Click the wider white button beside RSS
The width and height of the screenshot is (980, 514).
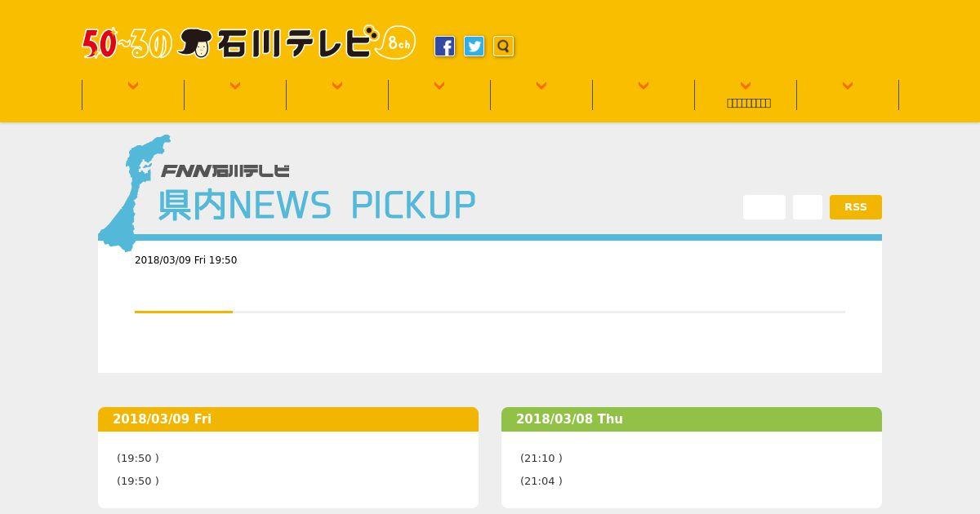[x=764, y=207]
